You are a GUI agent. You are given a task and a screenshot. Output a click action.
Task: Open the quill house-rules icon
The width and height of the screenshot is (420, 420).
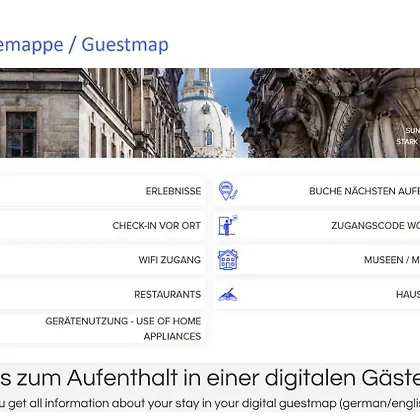[x=228, y=294]
